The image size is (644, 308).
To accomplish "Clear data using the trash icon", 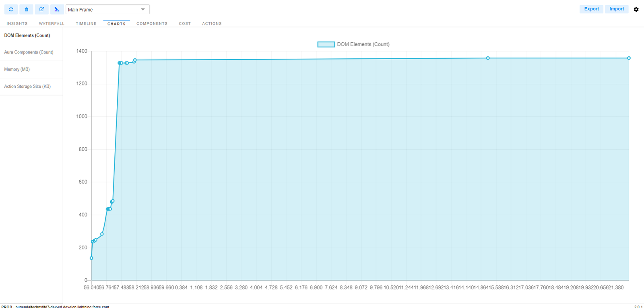I will point(26,9).
